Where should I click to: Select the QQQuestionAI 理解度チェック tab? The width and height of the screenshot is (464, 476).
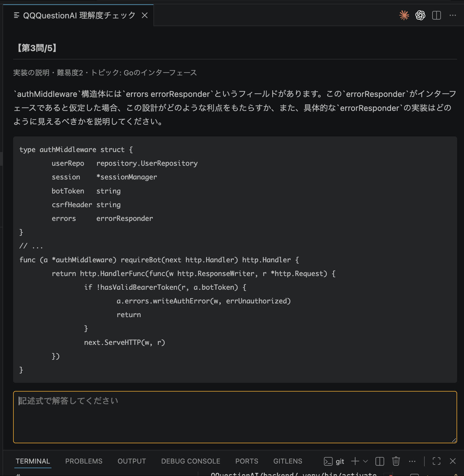pyautogui.click(x=79, y=15)
